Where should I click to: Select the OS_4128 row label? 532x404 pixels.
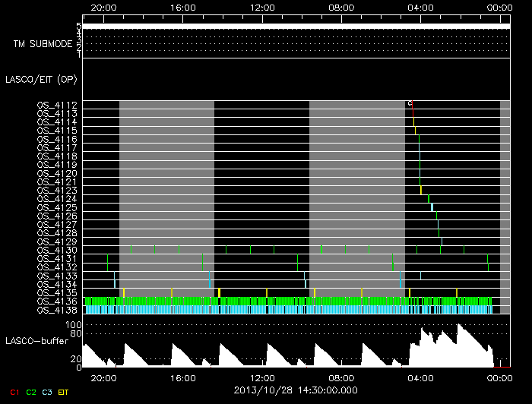pos(57,233)
